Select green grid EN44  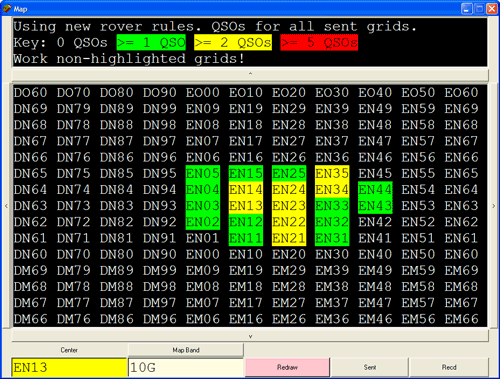click(x=375, y=189)
